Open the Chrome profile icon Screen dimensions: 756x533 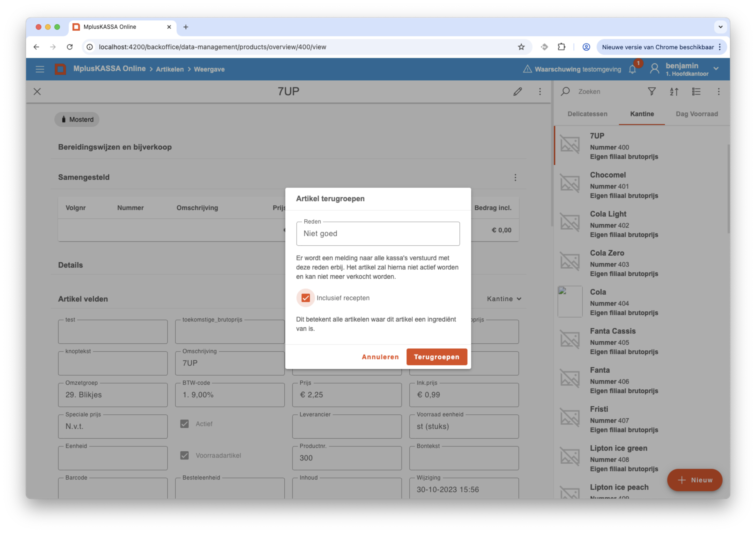click(586, 47)
